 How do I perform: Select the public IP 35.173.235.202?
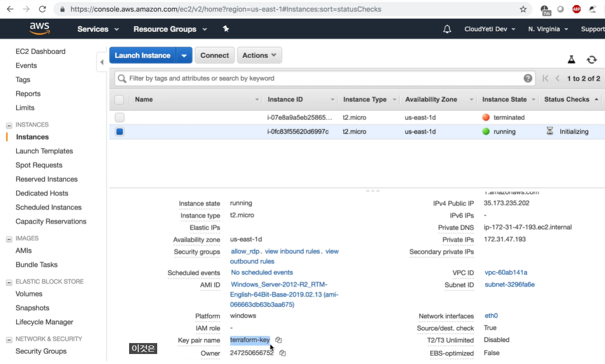[506, 203]
